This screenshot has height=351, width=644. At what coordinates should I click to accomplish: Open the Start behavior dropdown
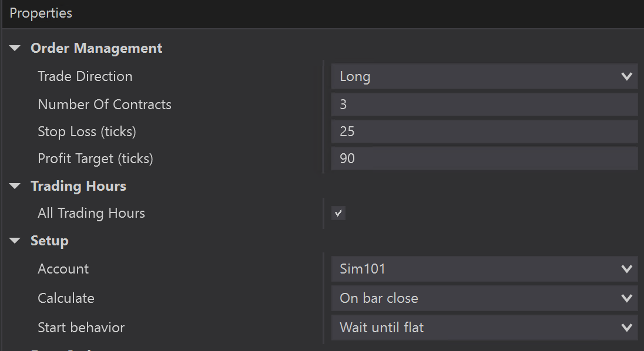(x=484, y=328)
